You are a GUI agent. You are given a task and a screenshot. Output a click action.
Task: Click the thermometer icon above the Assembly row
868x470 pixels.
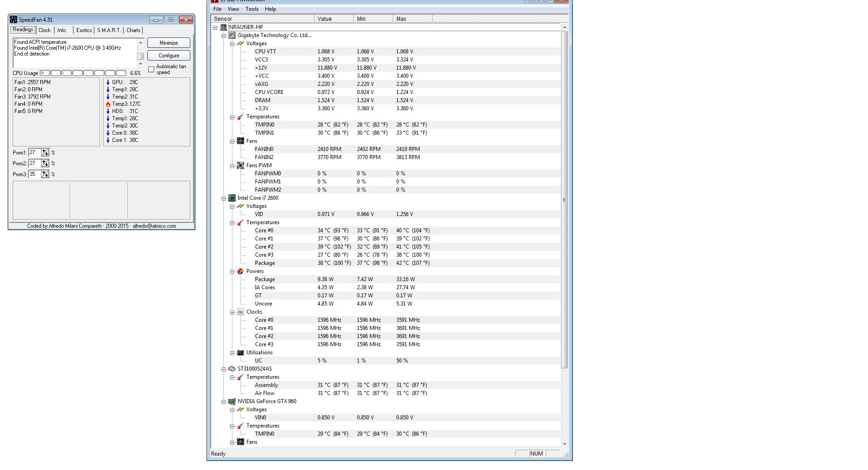click(x=241, y=377)
